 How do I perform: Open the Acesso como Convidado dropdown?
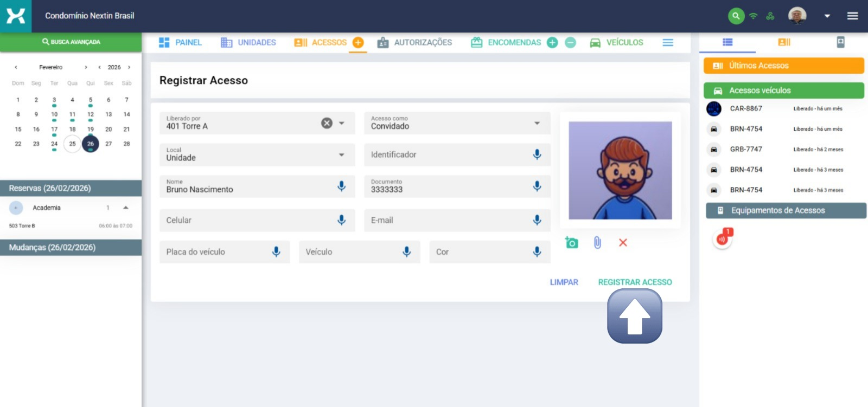click(537, 123)
